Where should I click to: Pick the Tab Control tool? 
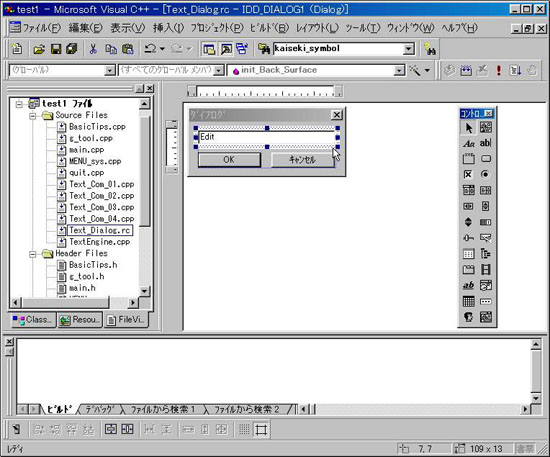coord(469,270)
